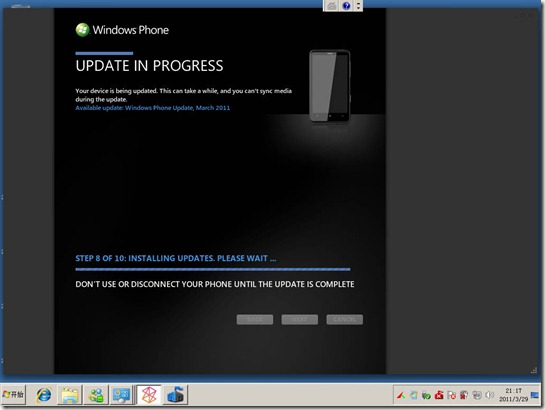Click the greyed-out Back button
Screen dimensions: 545x410
[x=255, y=320]
